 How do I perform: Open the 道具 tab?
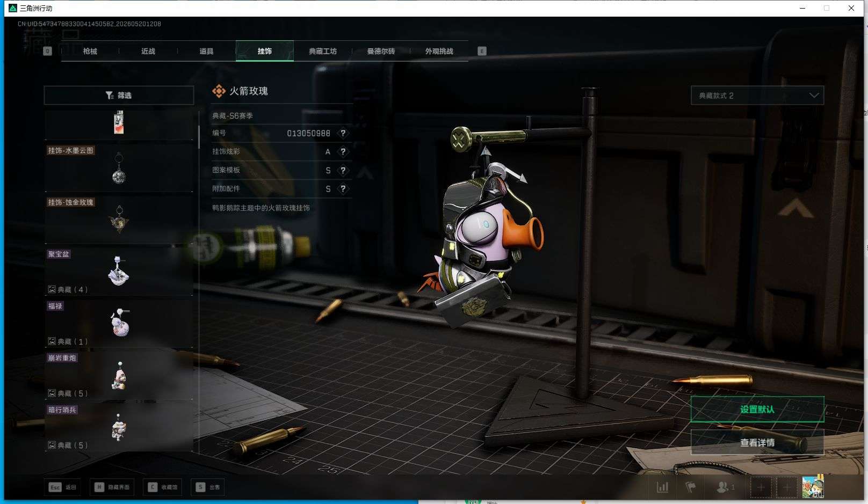coord(206,51)
